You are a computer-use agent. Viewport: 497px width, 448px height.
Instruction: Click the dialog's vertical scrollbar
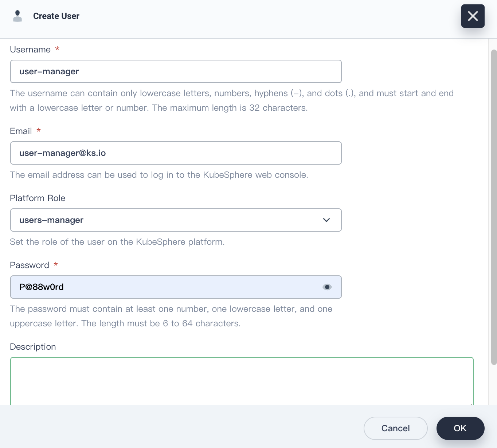tap(494, 207)
